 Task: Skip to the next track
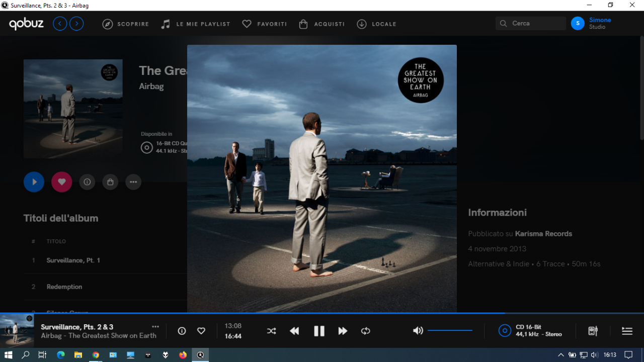click(343, 331)
